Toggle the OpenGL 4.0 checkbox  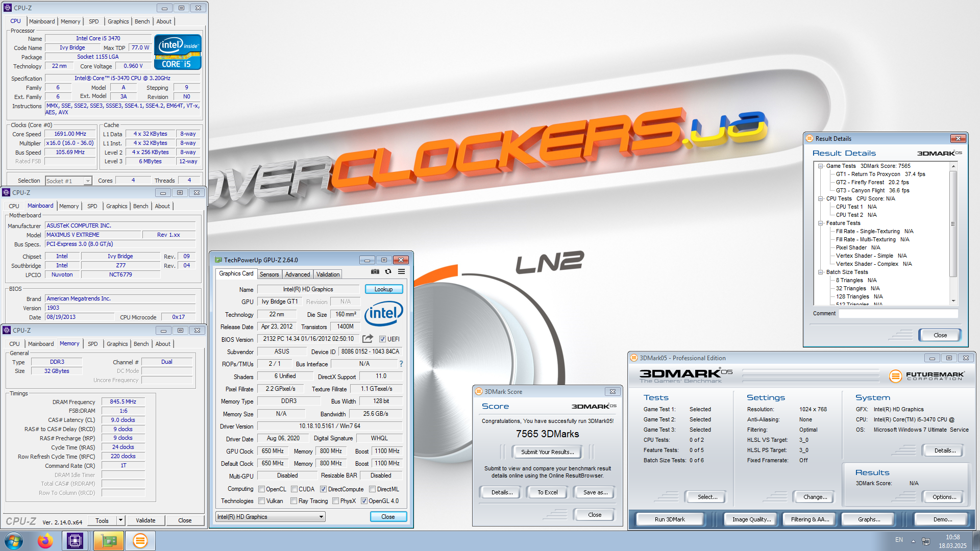click(x=364, y=501)
